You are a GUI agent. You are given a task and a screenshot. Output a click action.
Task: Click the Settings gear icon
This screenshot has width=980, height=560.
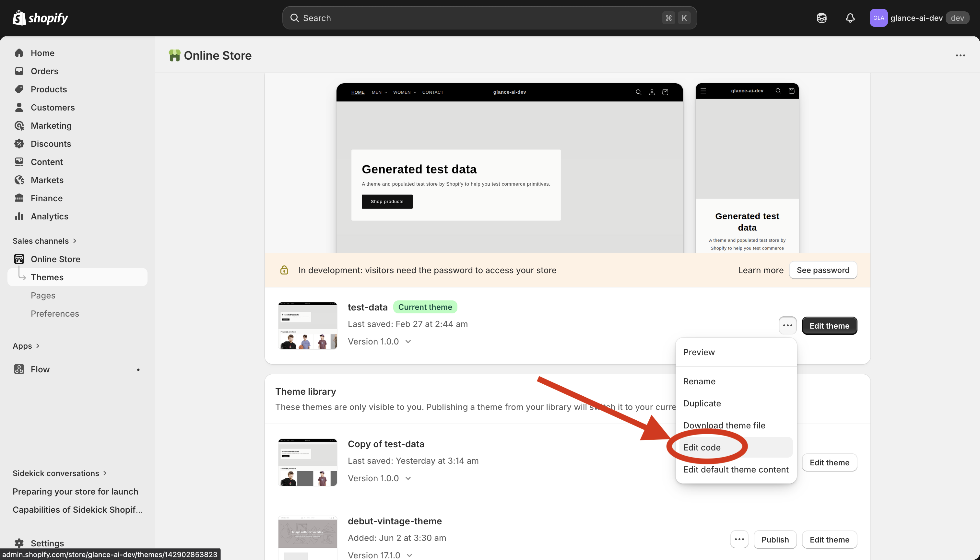tap(19, 543)
